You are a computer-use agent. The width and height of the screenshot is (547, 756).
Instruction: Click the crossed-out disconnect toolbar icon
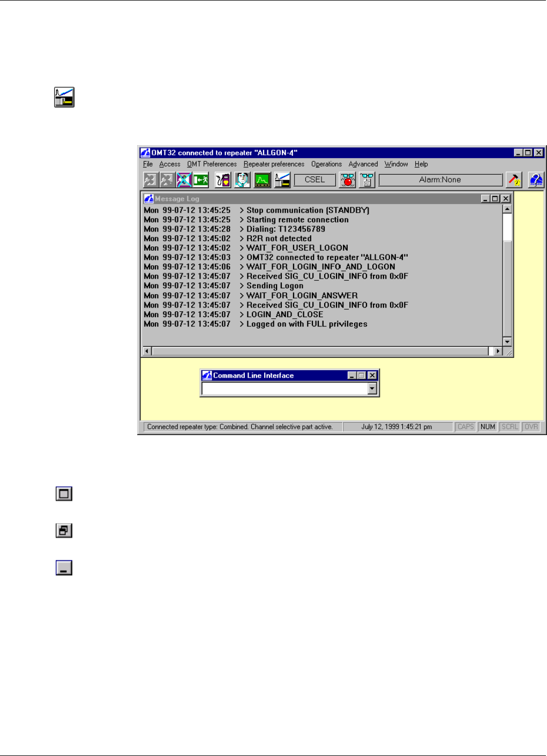coord(184,180)
